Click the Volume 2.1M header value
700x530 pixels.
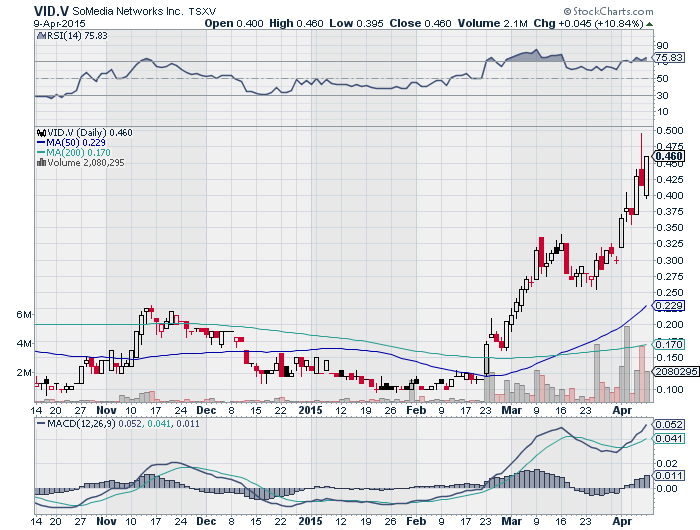click(492, 23)
